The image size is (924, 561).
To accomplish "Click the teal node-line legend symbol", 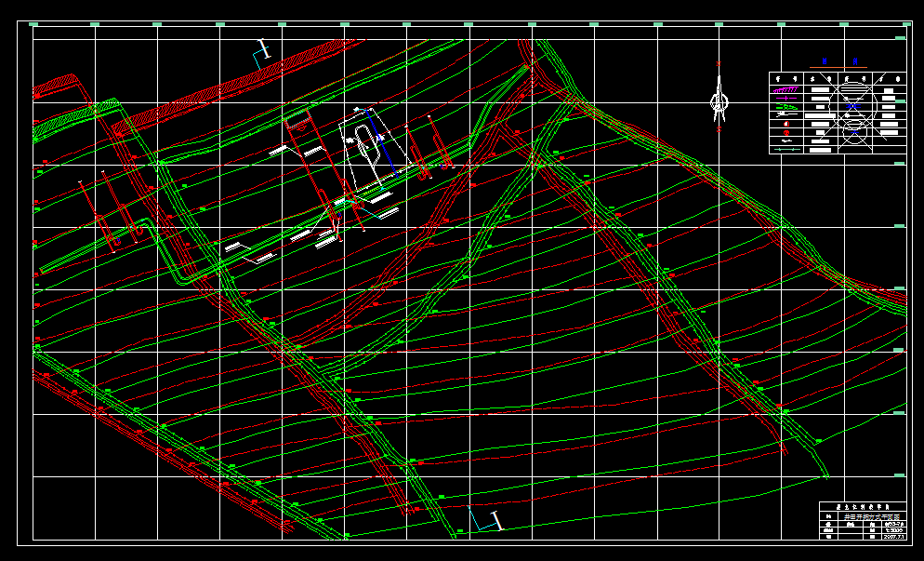I will [787, 149].
